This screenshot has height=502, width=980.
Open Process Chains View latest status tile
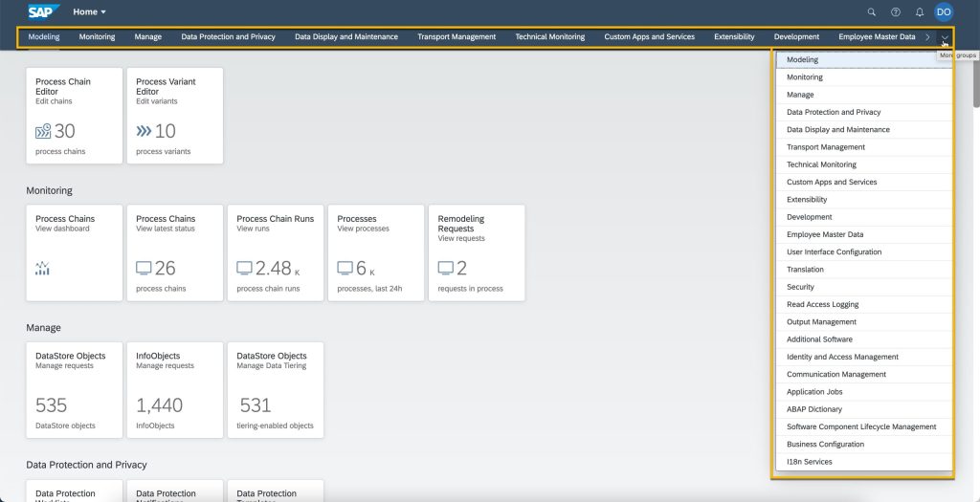click(x=175, y=252)
